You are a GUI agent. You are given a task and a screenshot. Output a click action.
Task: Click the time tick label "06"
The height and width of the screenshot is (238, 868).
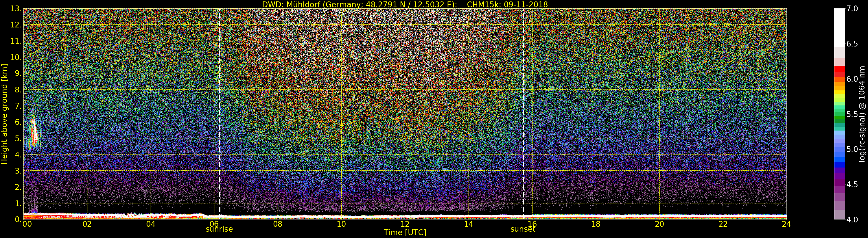(x=214, y=224)
